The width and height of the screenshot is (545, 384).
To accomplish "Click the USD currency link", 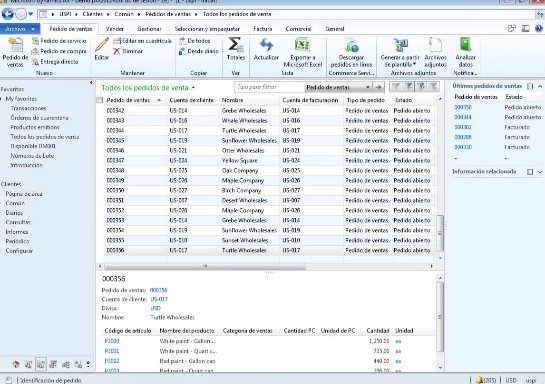I will click(155, 308).
